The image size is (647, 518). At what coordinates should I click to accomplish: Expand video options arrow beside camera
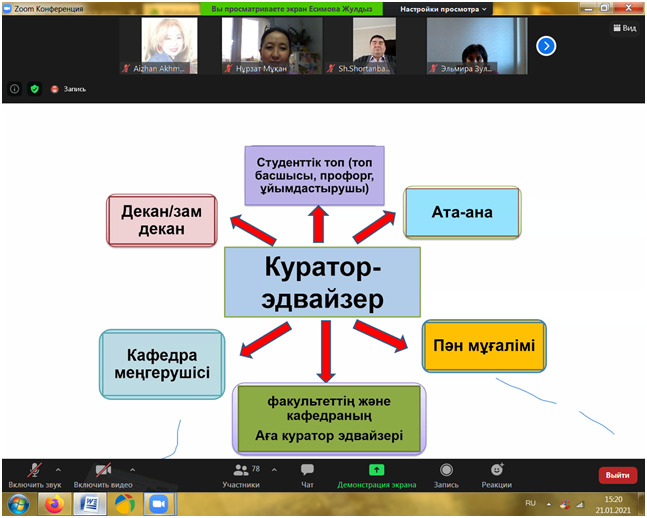[131, 469]
